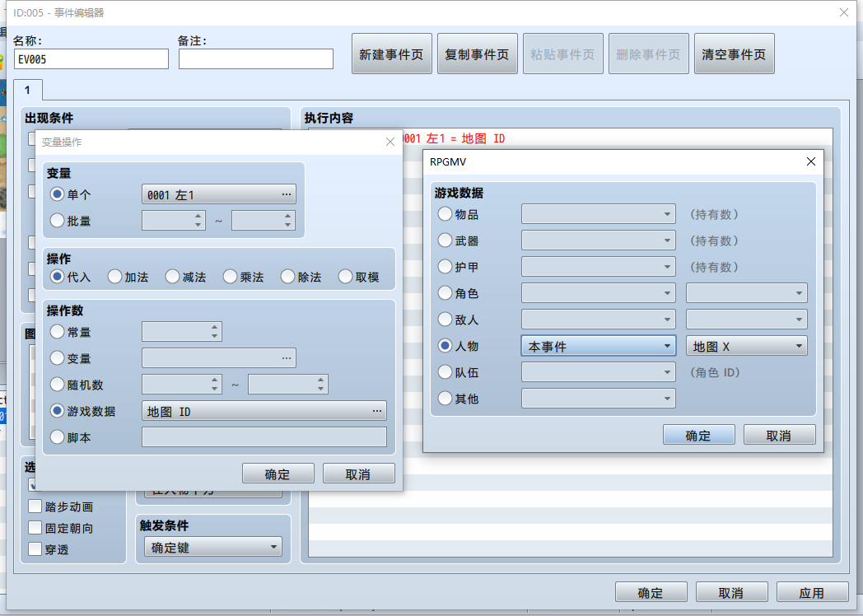Open the 武器 weapon dropdown
Screen dimensions: 863x616
click(599, 240)
